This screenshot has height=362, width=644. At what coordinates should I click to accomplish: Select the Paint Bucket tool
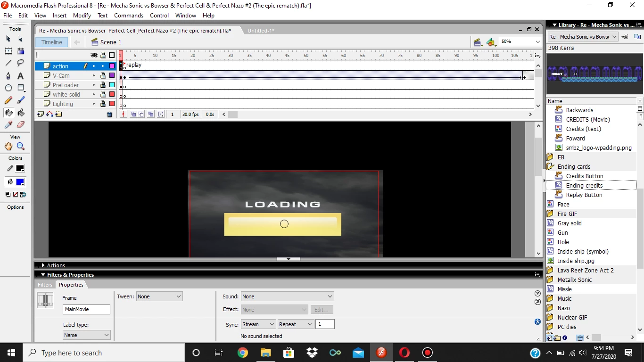21,113
